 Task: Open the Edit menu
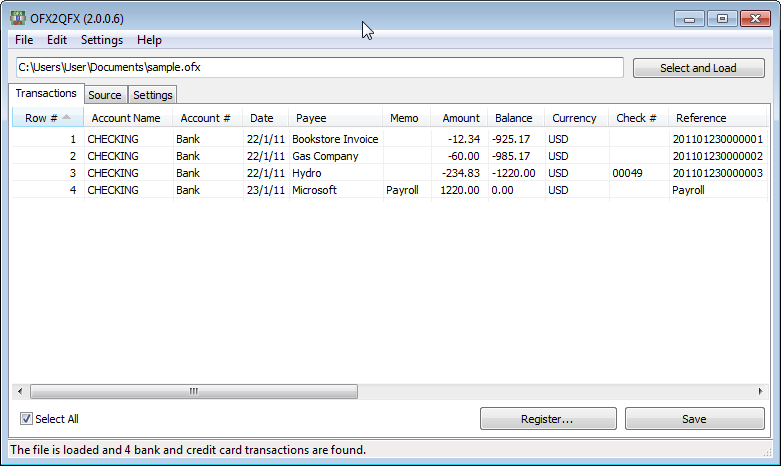point(57,40)
